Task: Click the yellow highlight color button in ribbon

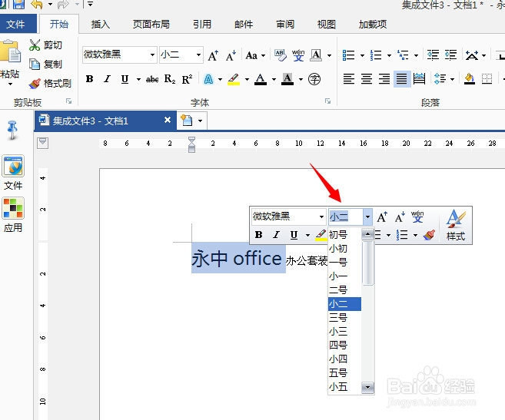Action: (234, 79)
